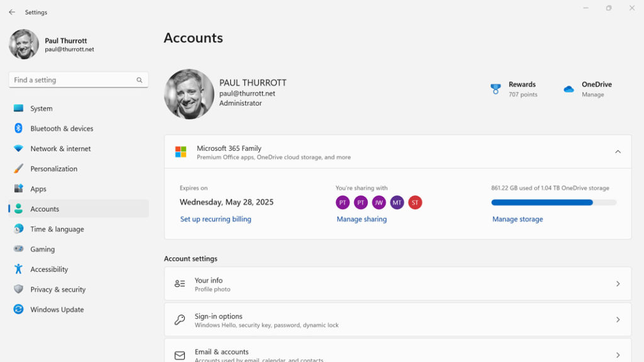Select Time & language in the sidebar
Image resolution: width=644 pixels, height=362 pixels.
57,229
